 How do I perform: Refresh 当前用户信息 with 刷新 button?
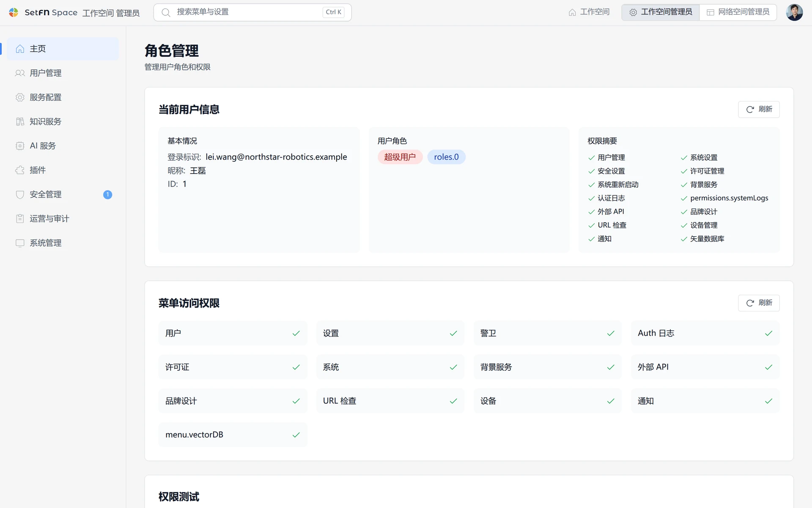(x=759, y=109)
